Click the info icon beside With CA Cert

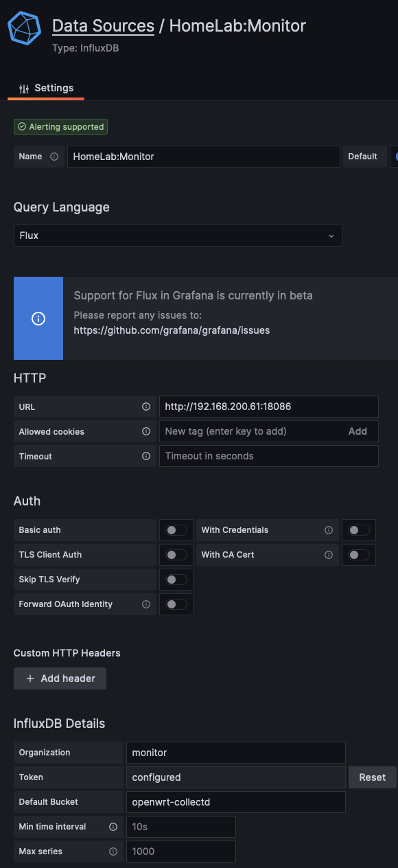click(329, 555)
